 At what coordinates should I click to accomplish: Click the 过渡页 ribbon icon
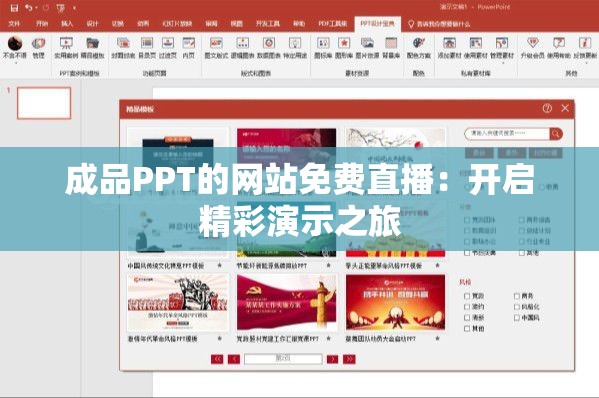point(168,48)
